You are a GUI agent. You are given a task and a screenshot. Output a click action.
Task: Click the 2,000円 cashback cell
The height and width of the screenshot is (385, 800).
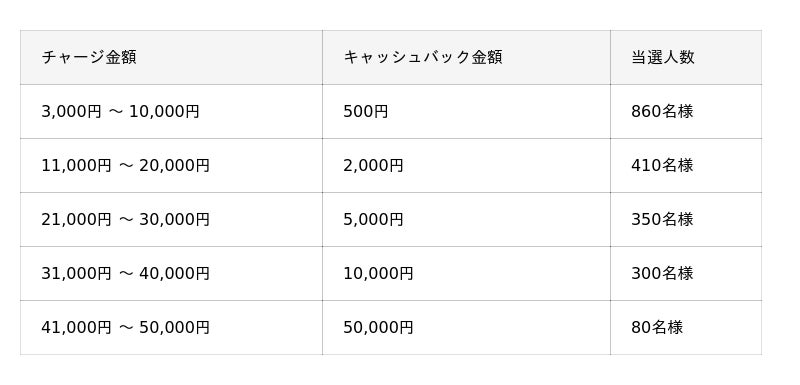click(x=466, y=165)
